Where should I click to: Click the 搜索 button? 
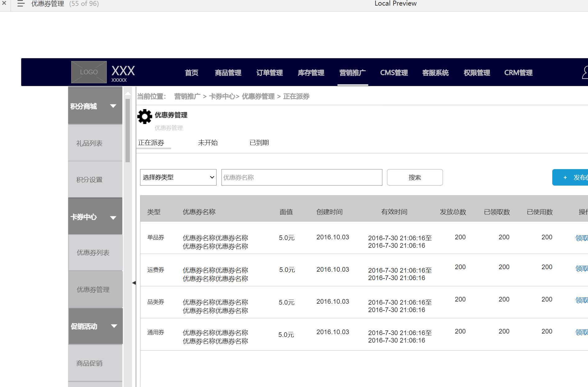[415, 177]
